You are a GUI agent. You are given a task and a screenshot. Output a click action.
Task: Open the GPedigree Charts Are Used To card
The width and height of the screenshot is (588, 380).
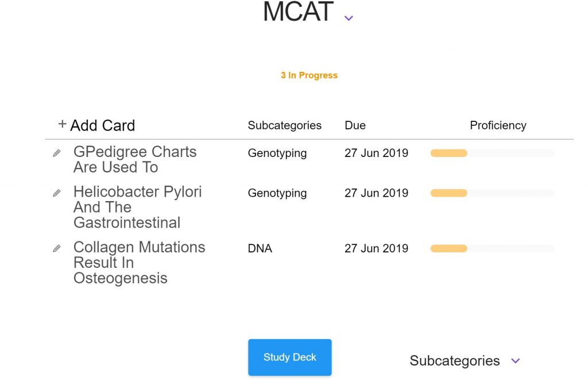tap(134, 160)
